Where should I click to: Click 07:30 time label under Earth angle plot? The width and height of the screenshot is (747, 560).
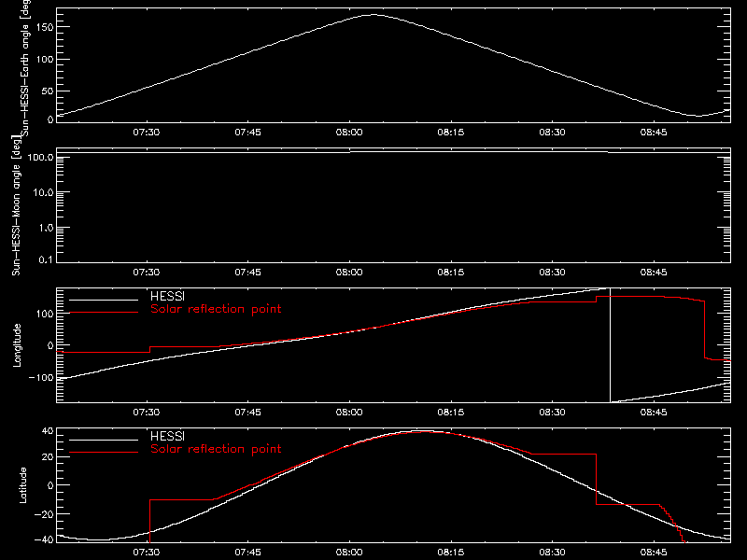click(147, 133)
